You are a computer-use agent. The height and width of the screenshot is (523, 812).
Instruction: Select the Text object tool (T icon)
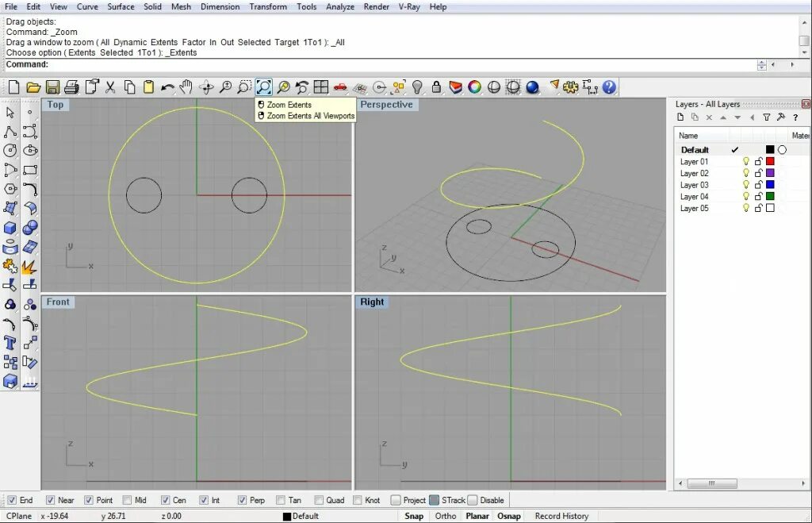pos(10,343)
